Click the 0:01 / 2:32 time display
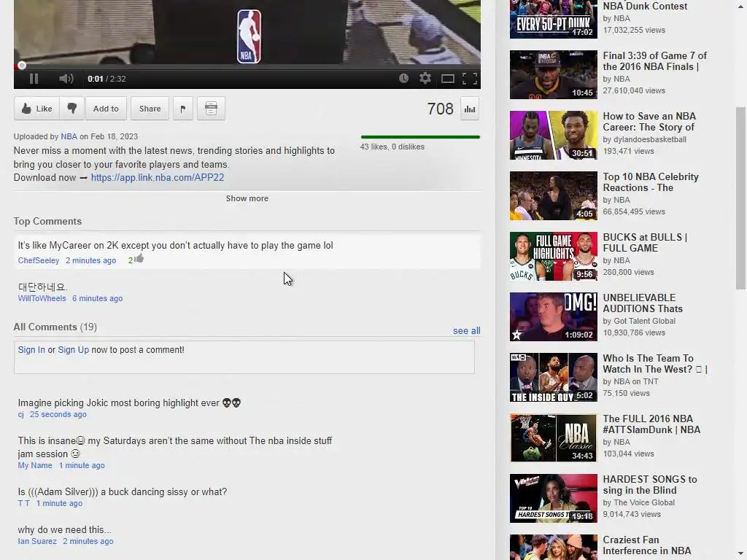This screenshot has height=560, width=747. tap(107, 79)
